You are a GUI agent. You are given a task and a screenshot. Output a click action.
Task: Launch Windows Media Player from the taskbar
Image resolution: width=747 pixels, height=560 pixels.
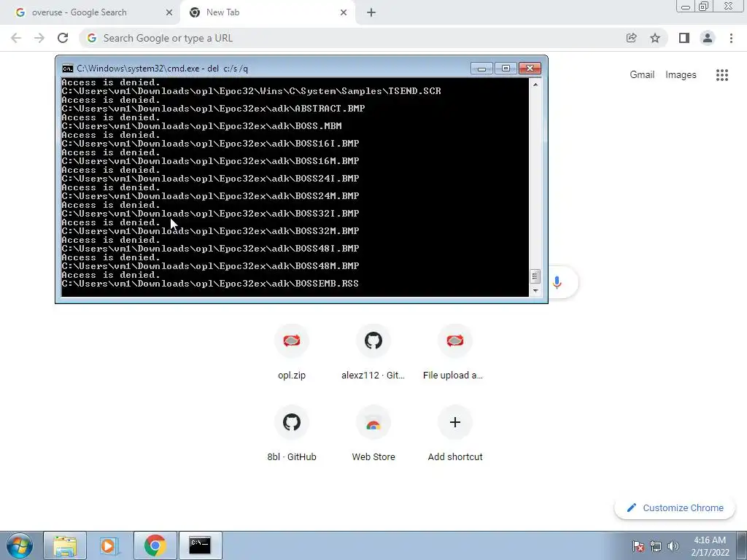[109, 545]
